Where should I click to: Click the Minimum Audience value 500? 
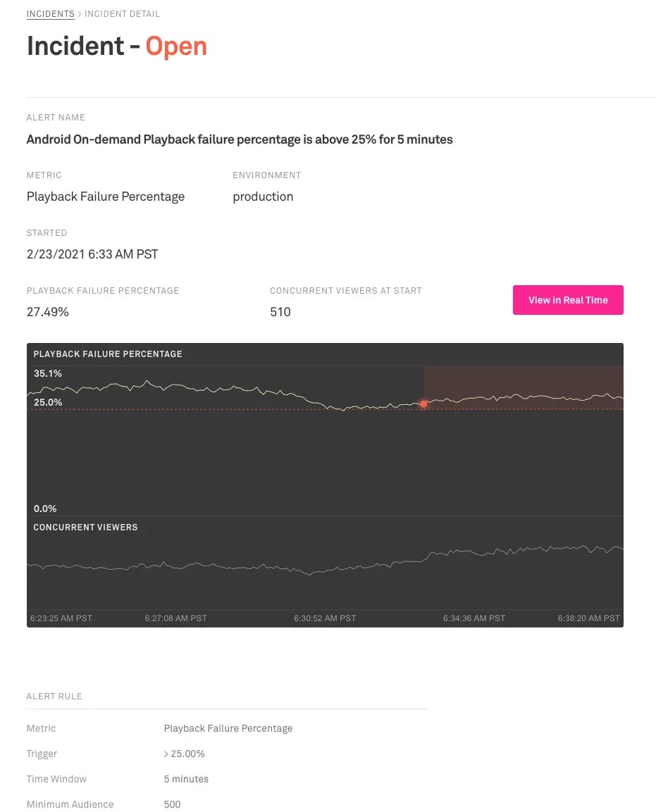pos(172,804)
